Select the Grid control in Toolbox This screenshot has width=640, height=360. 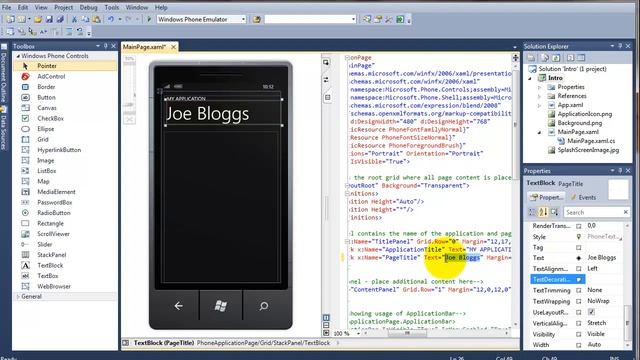click(65, 139)
